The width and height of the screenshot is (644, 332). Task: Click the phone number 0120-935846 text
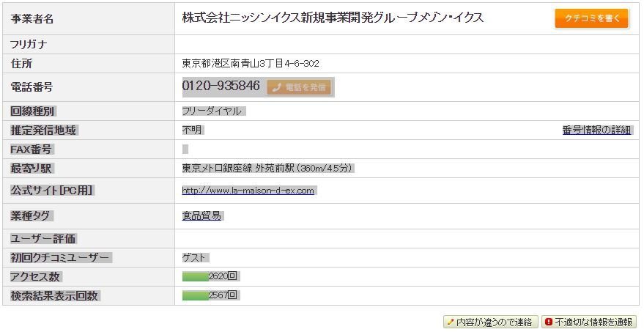click(x=221, y=86)
